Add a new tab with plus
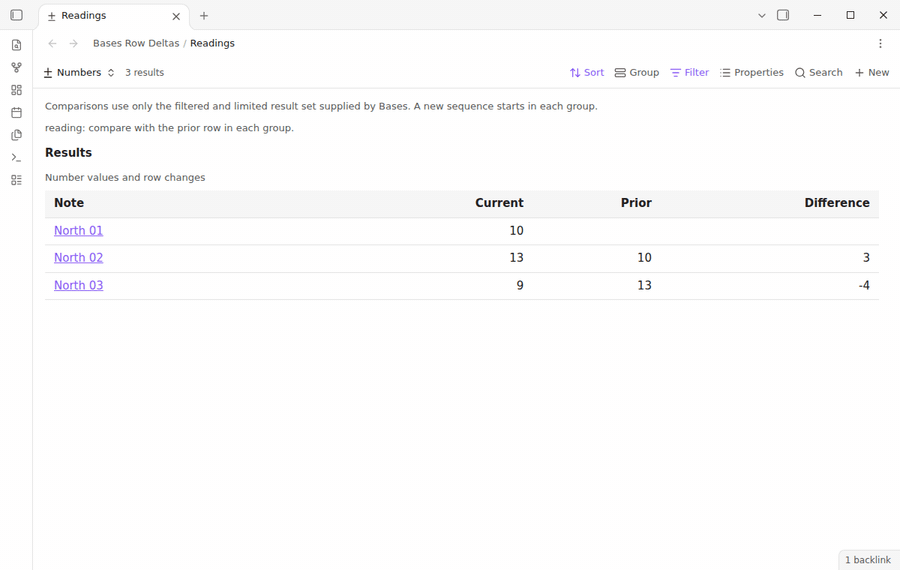The width and height of the screenshot is (900, 570). tap(204, 15)
